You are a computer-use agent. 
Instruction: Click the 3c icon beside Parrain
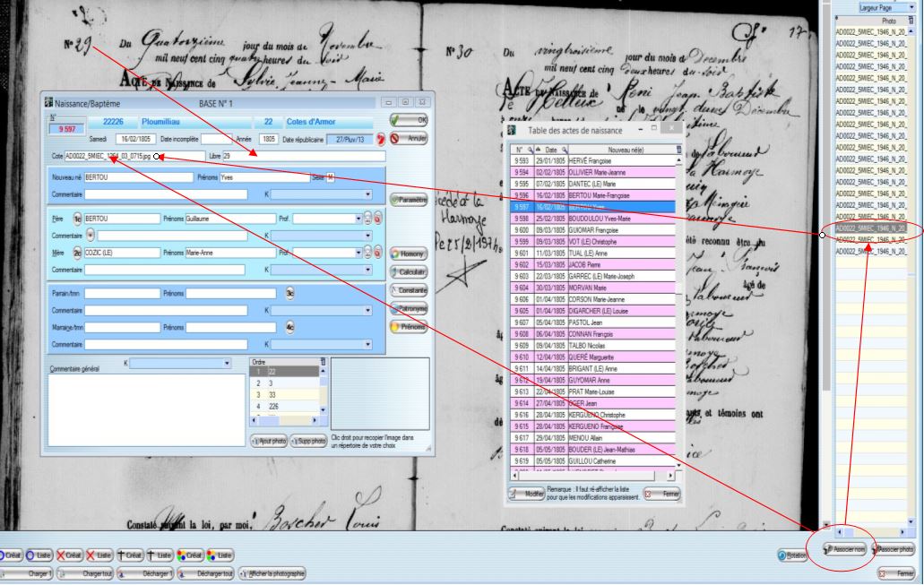pos(289,293)
